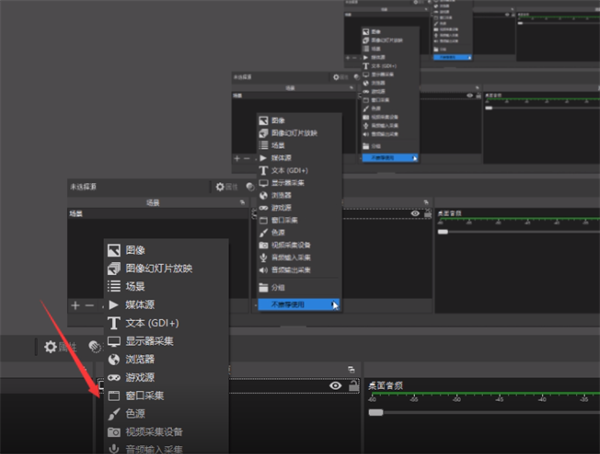Click the plus button under the 场景 list
This screenshot has width=600, height=454.
(x=74, y=304)
